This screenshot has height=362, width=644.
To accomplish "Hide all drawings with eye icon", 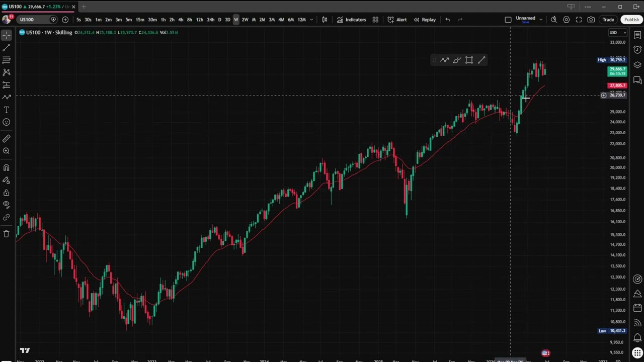I will [7, 205].
